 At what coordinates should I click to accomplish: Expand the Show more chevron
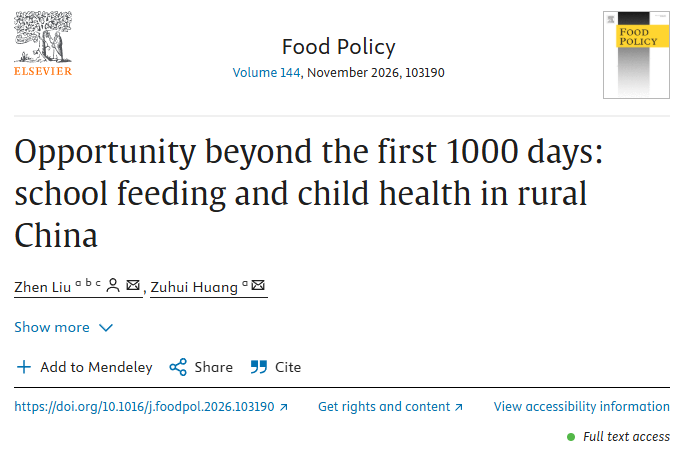[106, 328]
